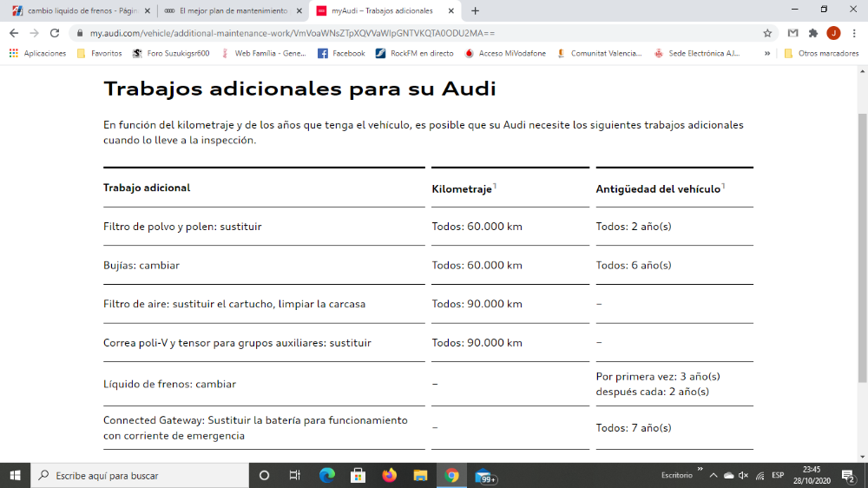This screenshot has height=488, width=868.
Task: Open the Foro Suzukigsr600 bookmark
Action: [x=171, y=53]
